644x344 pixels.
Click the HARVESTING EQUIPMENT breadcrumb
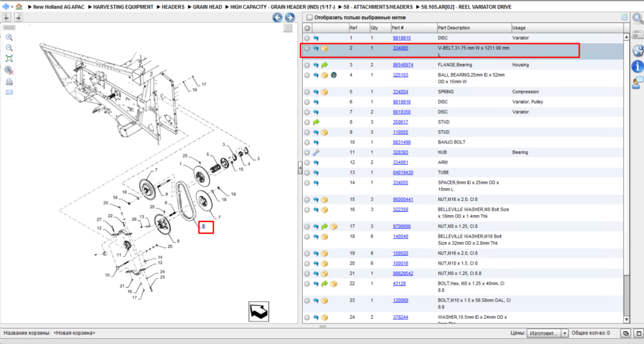tap(123, 7)
